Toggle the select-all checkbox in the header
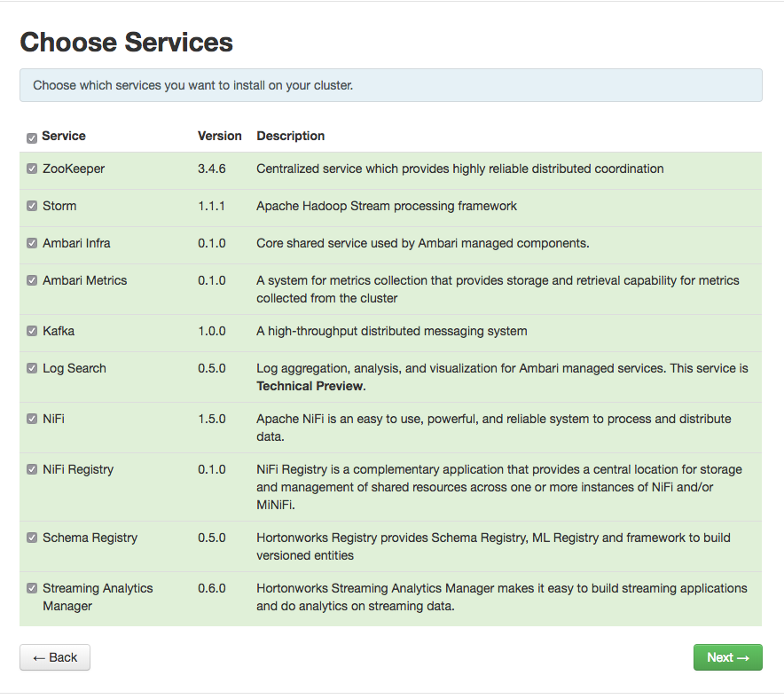Image resolution: width=784 pixels, height=699 pixels. pyautogui.click(x=32, y=137)
